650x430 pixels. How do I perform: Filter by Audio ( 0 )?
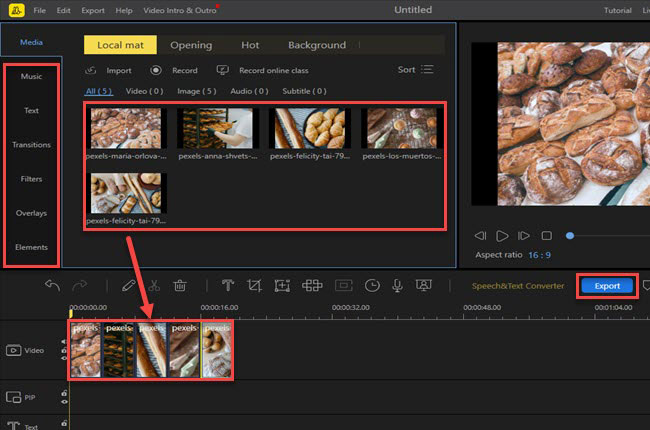click(249, 91)
